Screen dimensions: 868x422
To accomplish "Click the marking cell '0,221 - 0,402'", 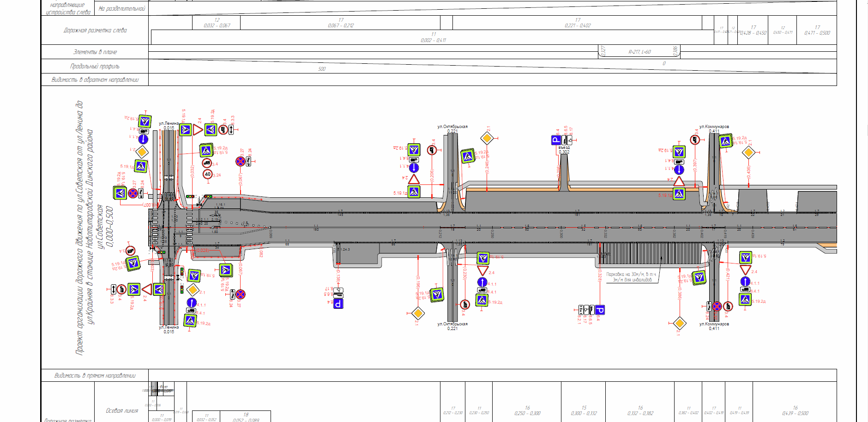I will pos(578,25).
